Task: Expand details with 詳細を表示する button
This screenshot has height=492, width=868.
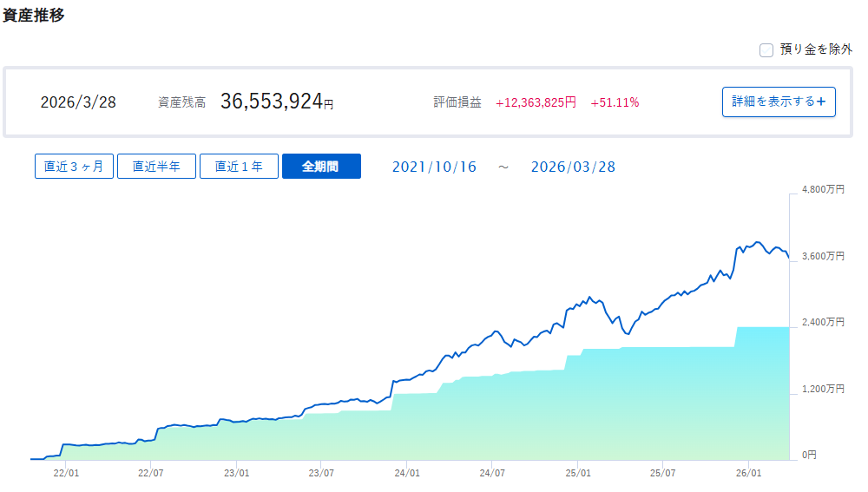Action: point(779,102)
